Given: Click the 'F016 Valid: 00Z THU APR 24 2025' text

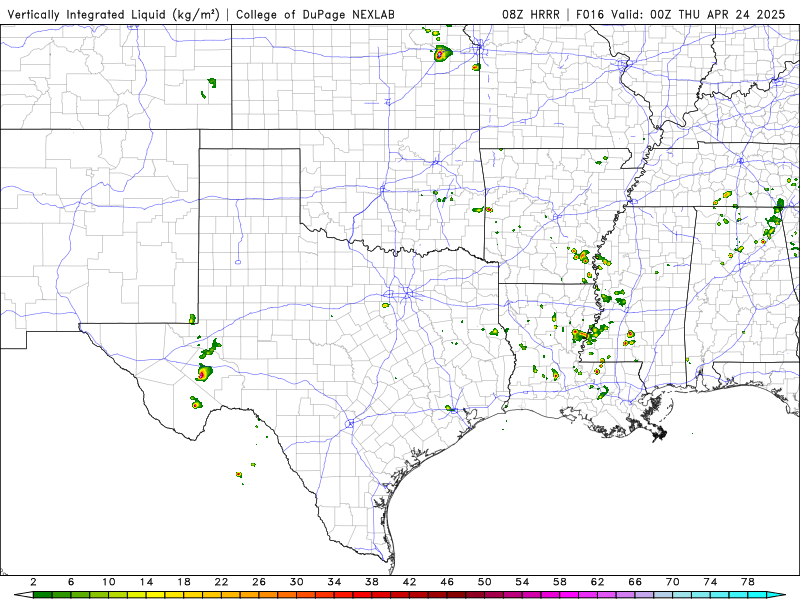Looking at the screenshot, I should tap(681, 14).
